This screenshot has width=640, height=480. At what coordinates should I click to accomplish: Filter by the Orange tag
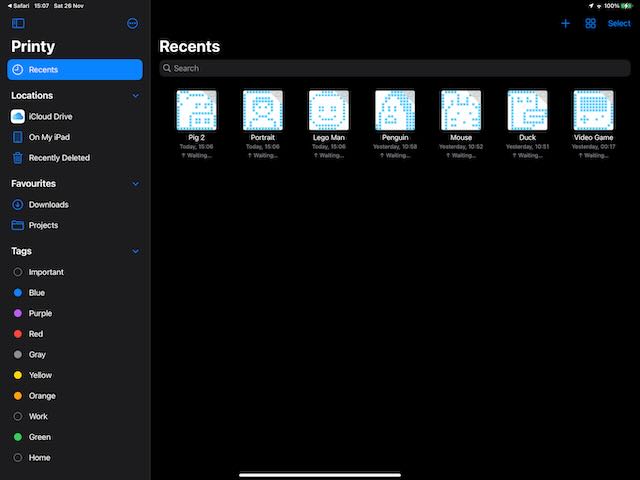pos(75,396)
